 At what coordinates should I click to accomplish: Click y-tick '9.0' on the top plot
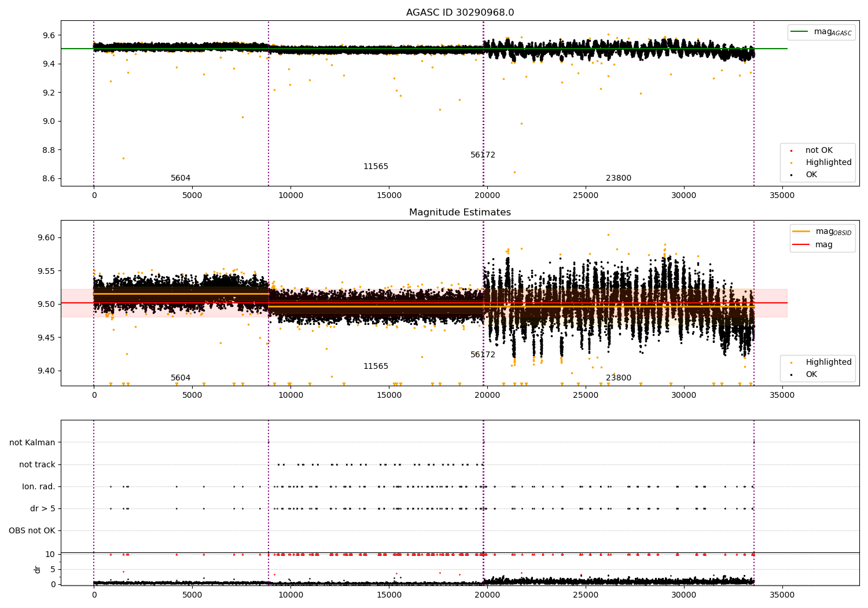49,122
